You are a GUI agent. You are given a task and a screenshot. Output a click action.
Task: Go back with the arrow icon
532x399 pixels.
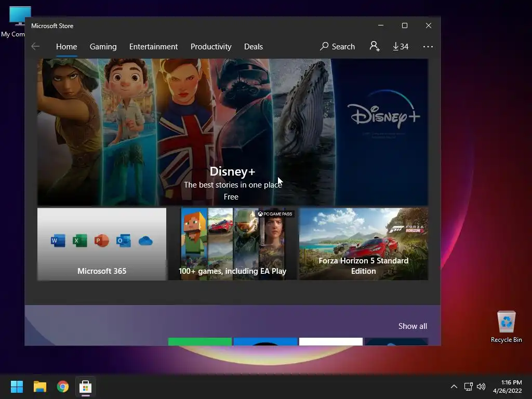click(x=35, y=46)
